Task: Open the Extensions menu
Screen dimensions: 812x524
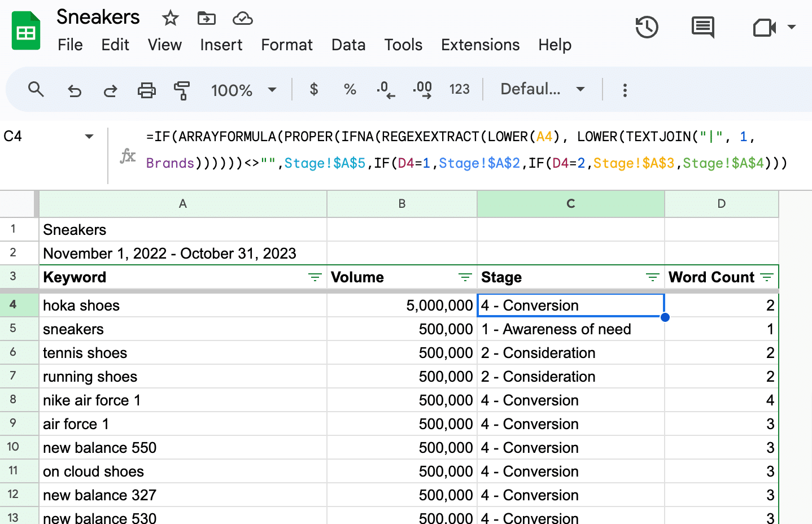Action: pos(481,45)
